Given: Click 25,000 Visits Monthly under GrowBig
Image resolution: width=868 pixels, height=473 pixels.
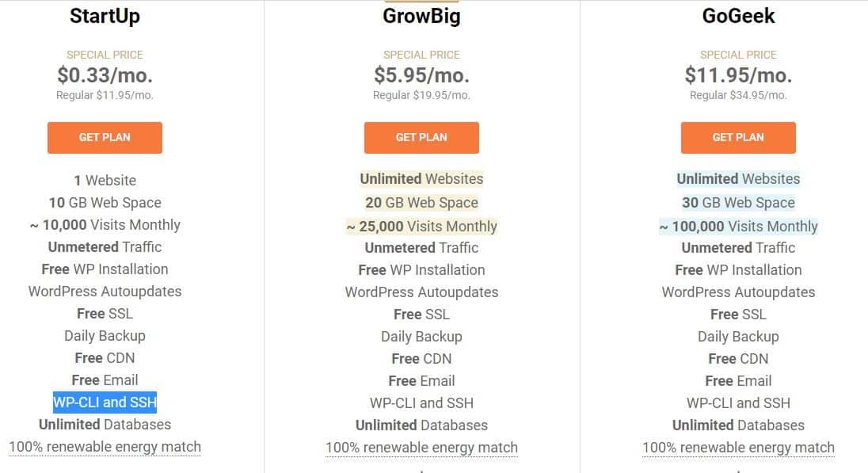Looking at the screenshot, I should [x=421, y=226].
